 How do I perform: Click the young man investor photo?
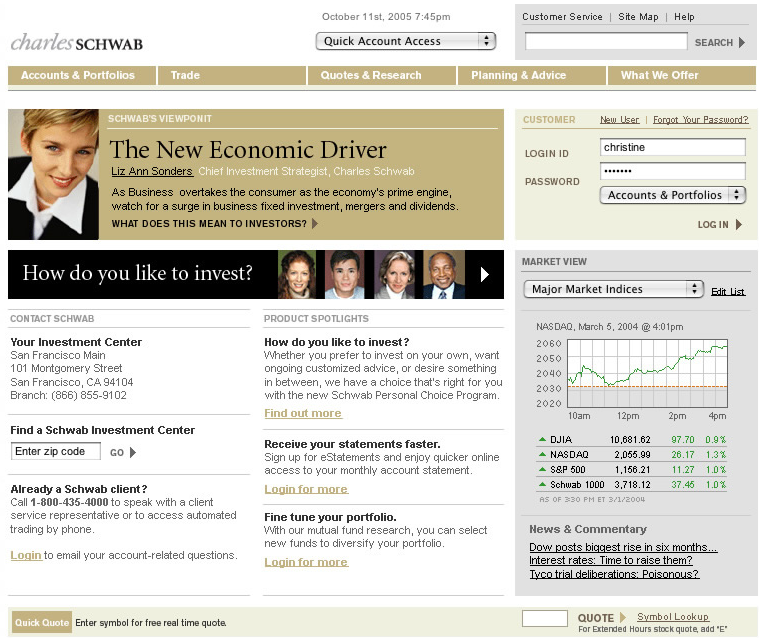point(344,274)
